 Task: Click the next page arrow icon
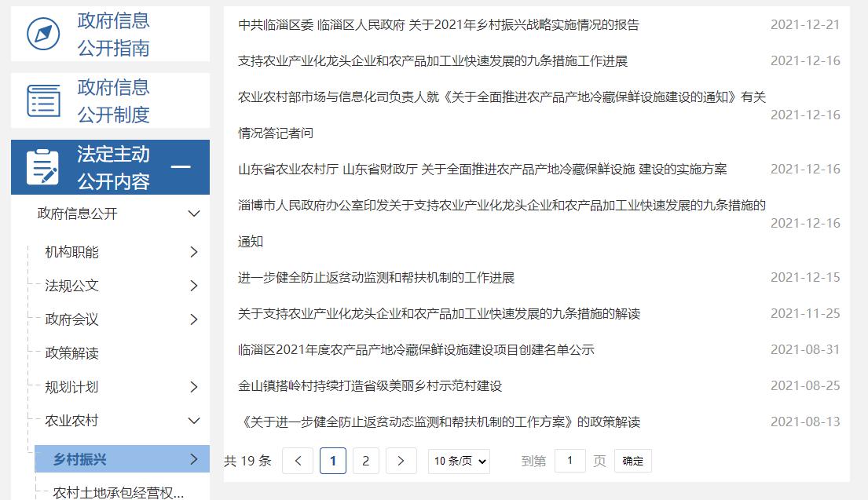point(401,461)
